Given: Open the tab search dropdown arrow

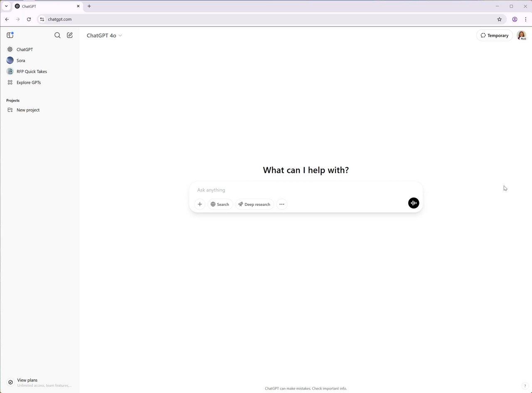Looking at the screenshot, I should click(6, 6).
